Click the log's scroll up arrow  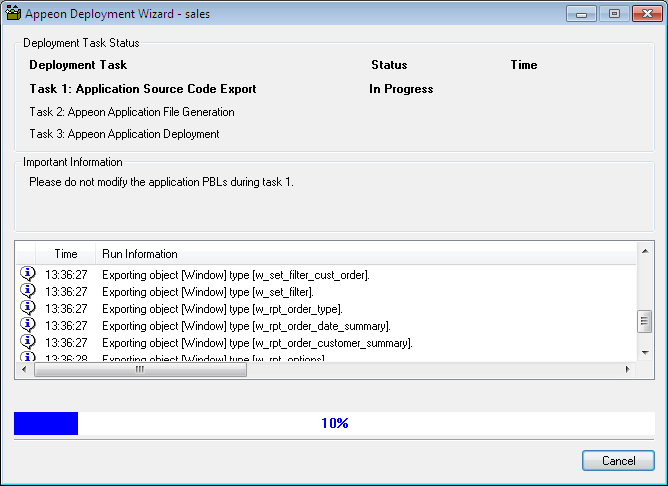coord(645,251)
